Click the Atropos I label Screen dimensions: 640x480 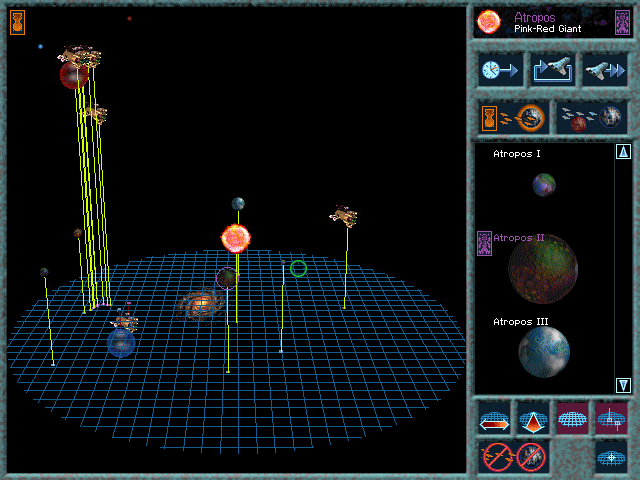tap(517, 154)
